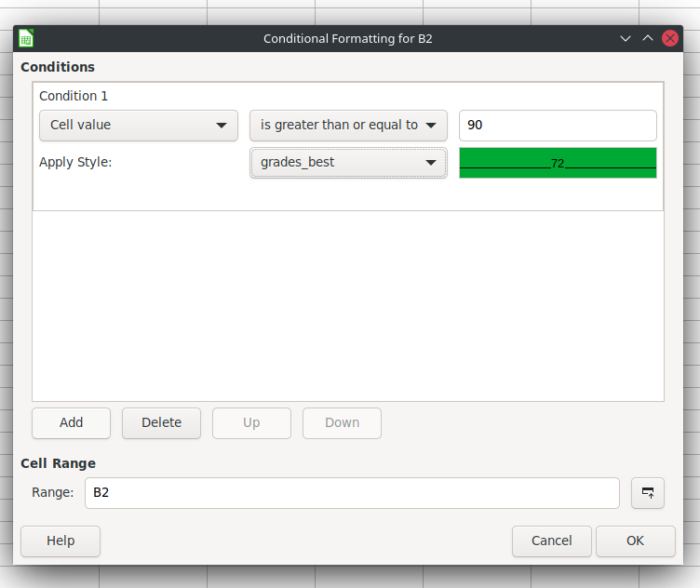
Task: Click the roll-down arrow icon in titlebar
Action: coord(626,38)
